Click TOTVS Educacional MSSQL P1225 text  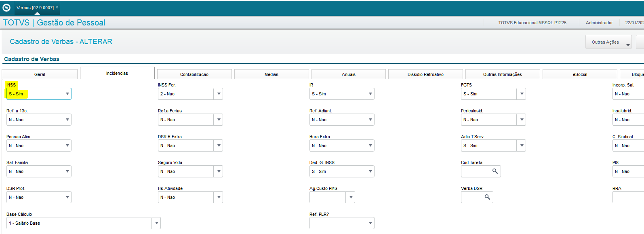coord(532,23)
